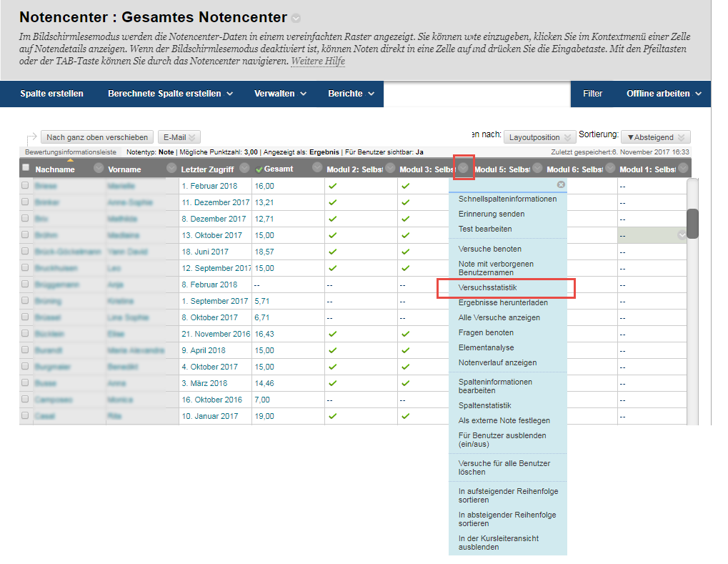
Task: Expand the Berechnete Spalte erstellen dropdown
Action: (x=170, y=94)
